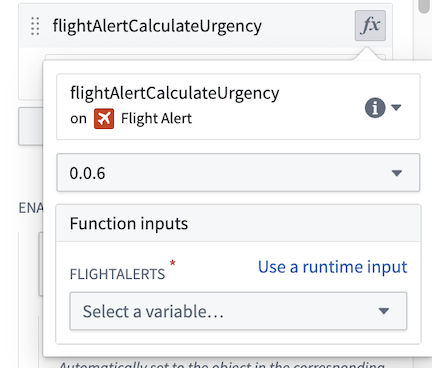This screenshot has height=368, width=432.
Task: Click the italic Automatically set description text
Action: [222, 363]
